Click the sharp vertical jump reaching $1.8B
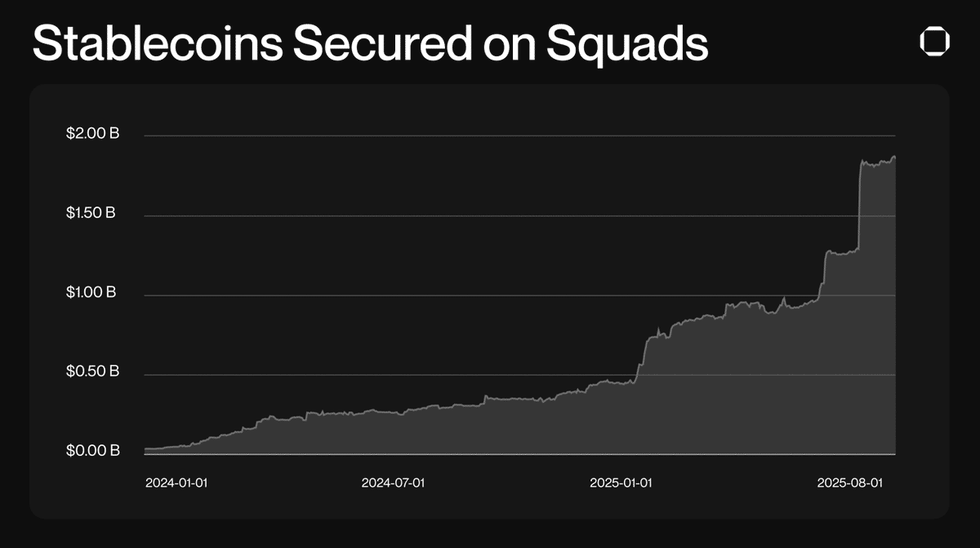Viewport: 980px width, 548px height. (x=860, y=204)
